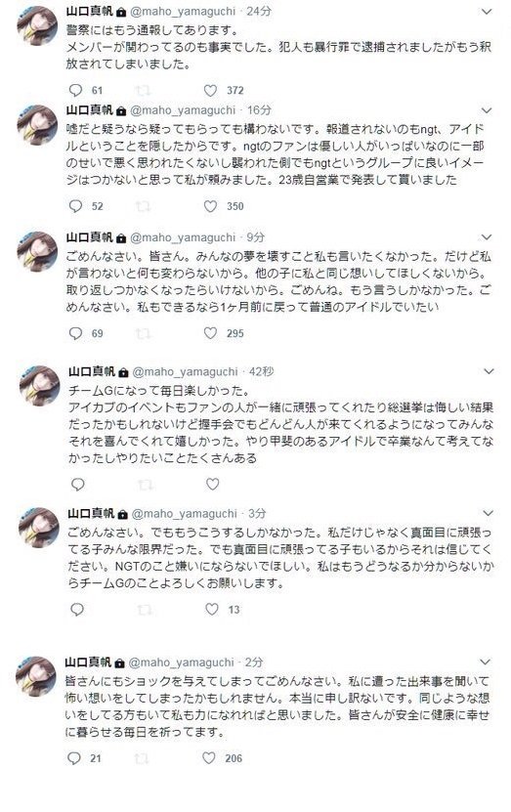Expand options chevron on 9分 tweet
This screenshot has width=511, height=812.
[x=487, y=237]
